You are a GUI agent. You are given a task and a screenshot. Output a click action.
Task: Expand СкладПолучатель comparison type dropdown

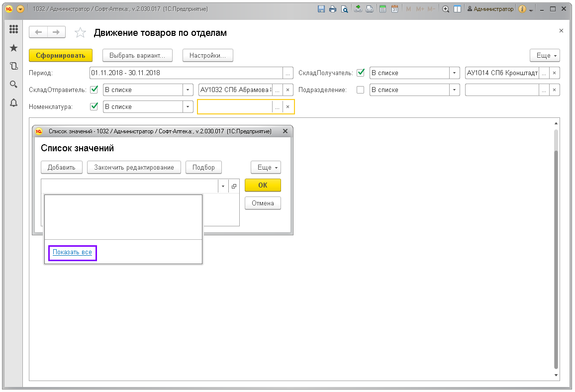click(455, 73)
